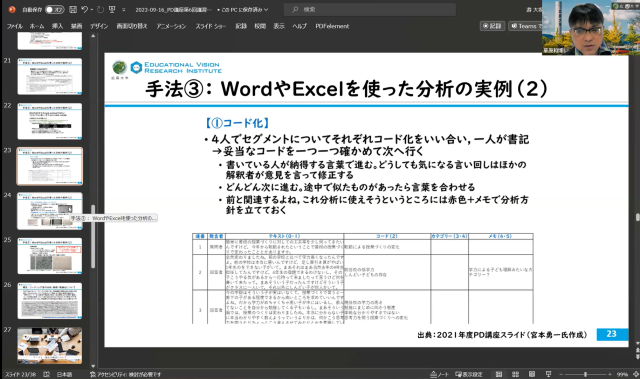Click the Undo arrow icon
This screenshot has width=640, height=379.
(84, 9)
